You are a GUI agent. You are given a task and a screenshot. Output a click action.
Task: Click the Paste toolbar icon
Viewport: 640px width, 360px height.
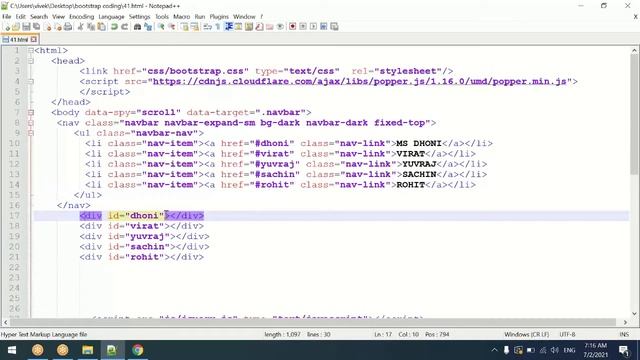point(101,27)
